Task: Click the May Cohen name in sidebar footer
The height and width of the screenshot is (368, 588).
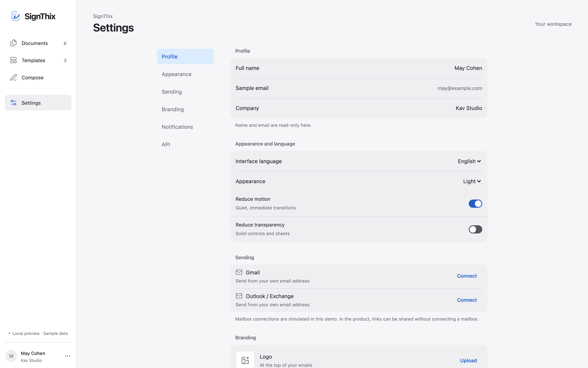Action: click(33, 353)
